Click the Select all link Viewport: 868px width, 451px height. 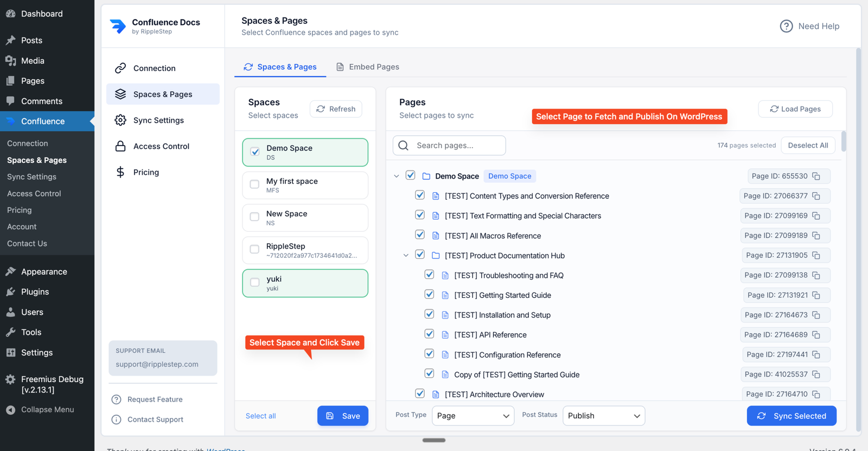260,416
